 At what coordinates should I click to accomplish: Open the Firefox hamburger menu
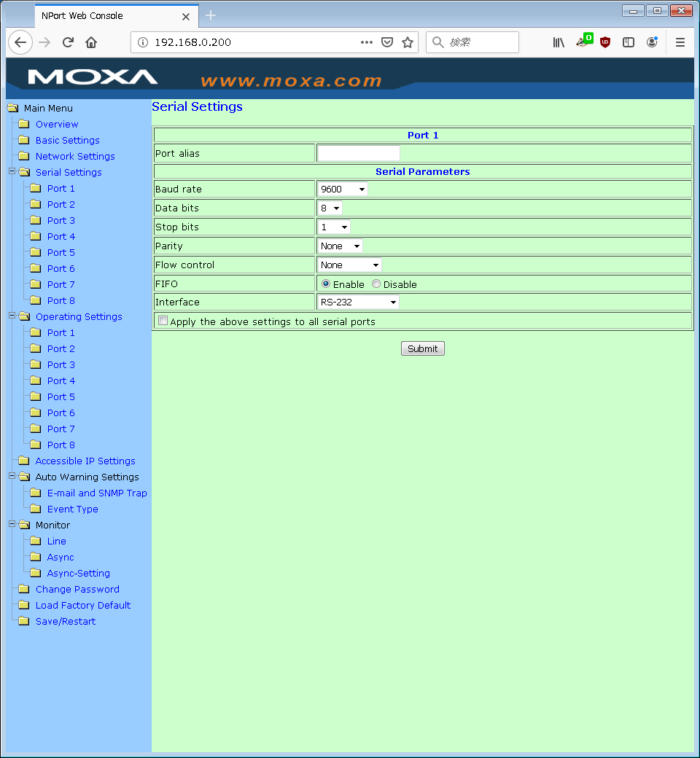[680, 42]
